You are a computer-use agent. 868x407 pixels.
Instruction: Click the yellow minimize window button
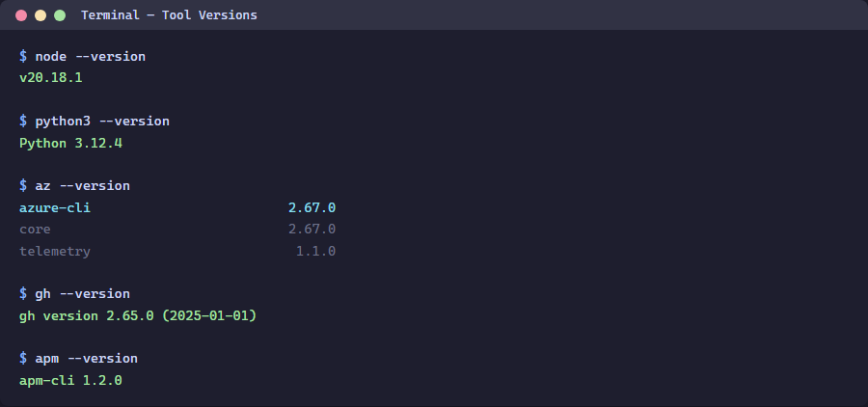[41, 15]
